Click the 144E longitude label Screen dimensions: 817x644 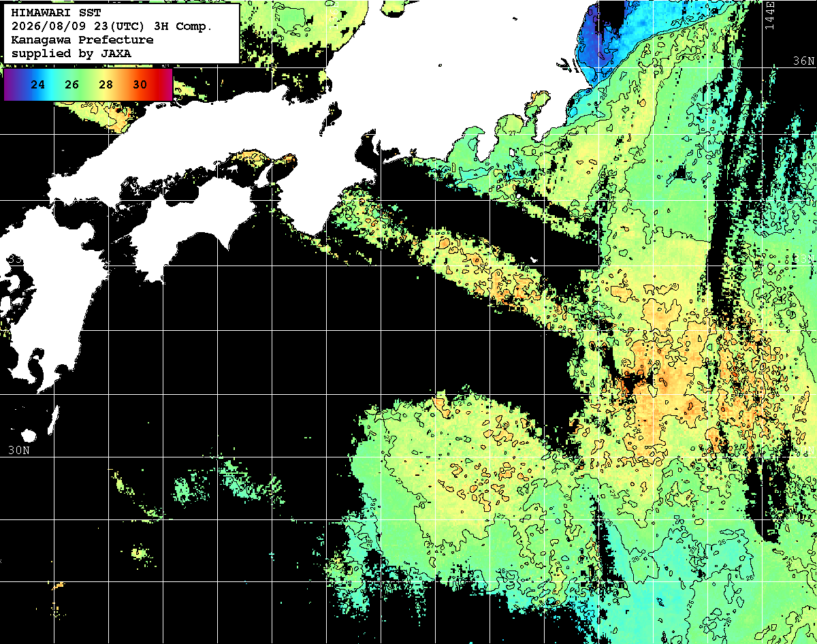coord(770,14)
